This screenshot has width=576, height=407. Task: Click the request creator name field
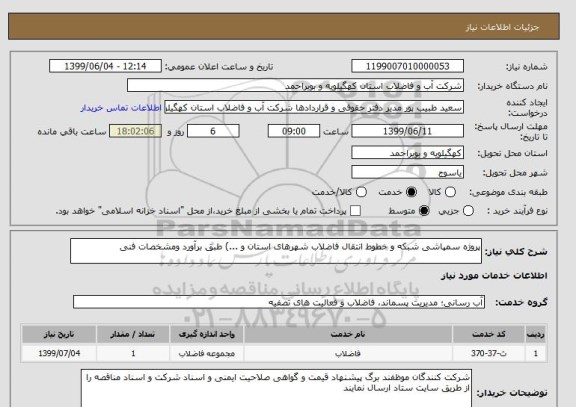pyautogui.click(x=314, y=108)
